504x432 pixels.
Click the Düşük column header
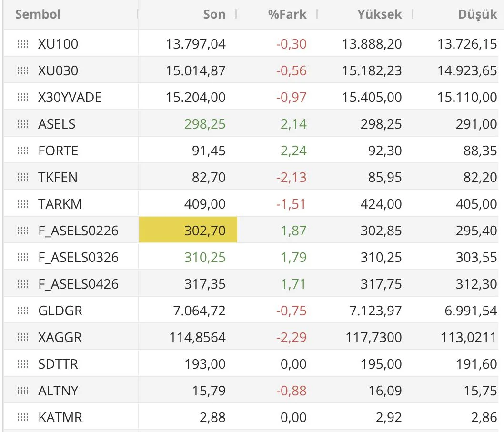point(477,14)
